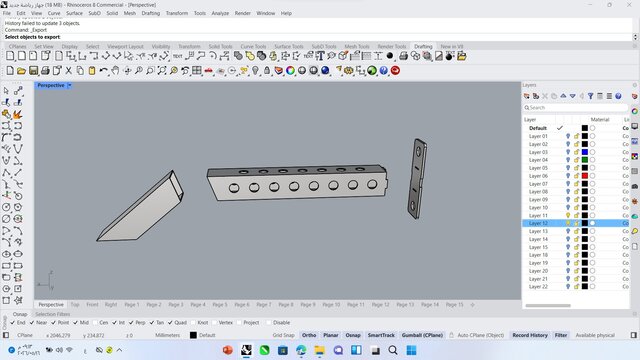Expand Windows tray hidden icons chevron

pos(119,350)
